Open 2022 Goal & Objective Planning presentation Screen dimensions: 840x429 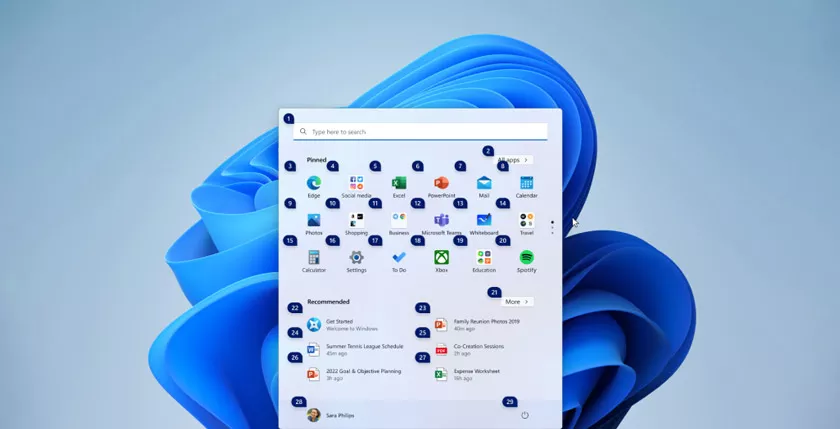click(x=354, y=374)
